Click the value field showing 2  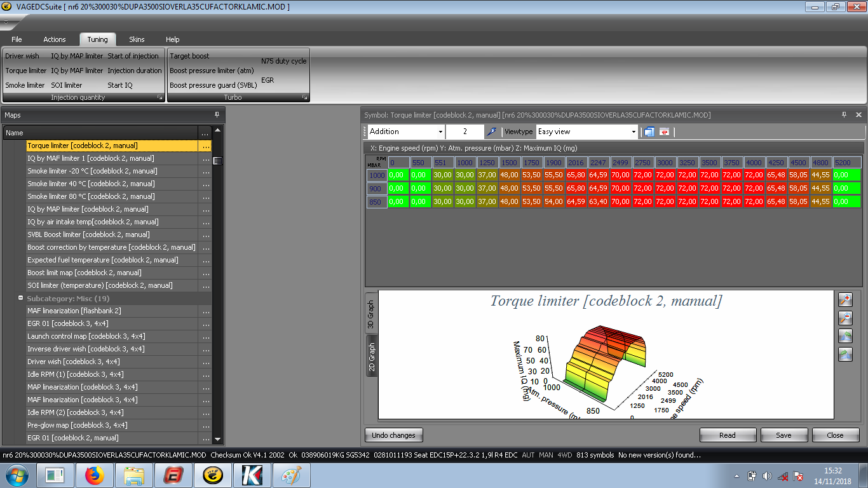(465, 132)
